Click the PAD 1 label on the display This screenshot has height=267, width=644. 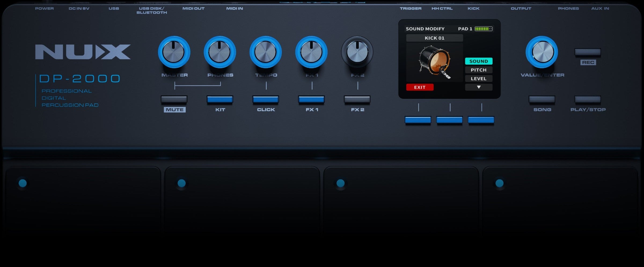pyautogui.click(x=465, y=29)
